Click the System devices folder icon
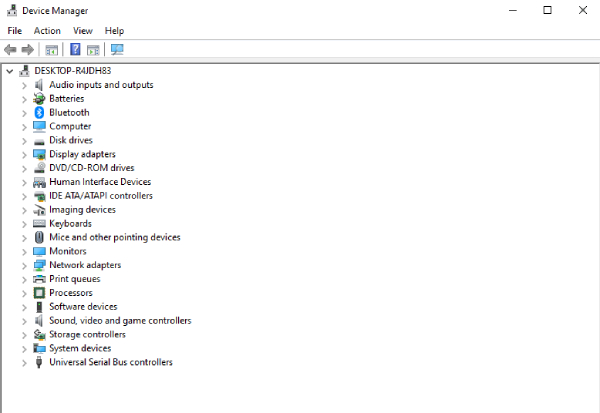The image size is (600, 413). click(x=39, y=348)
